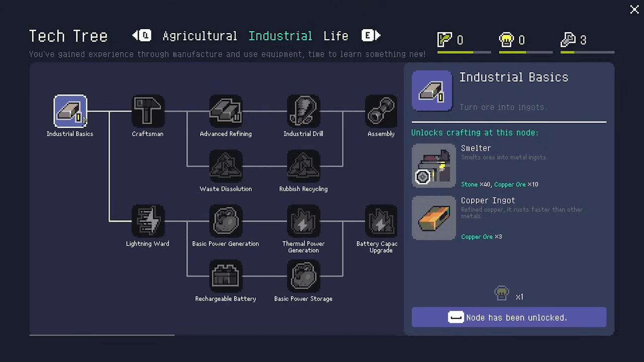644x362 pixels.
Task: Go to previous tab with Q arrow
Action: click(141, 35)
